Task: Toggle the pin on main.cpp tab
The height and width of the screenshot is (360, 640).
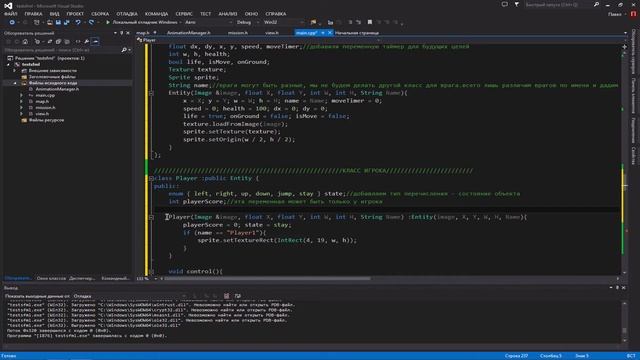Action: click(323, 33)
